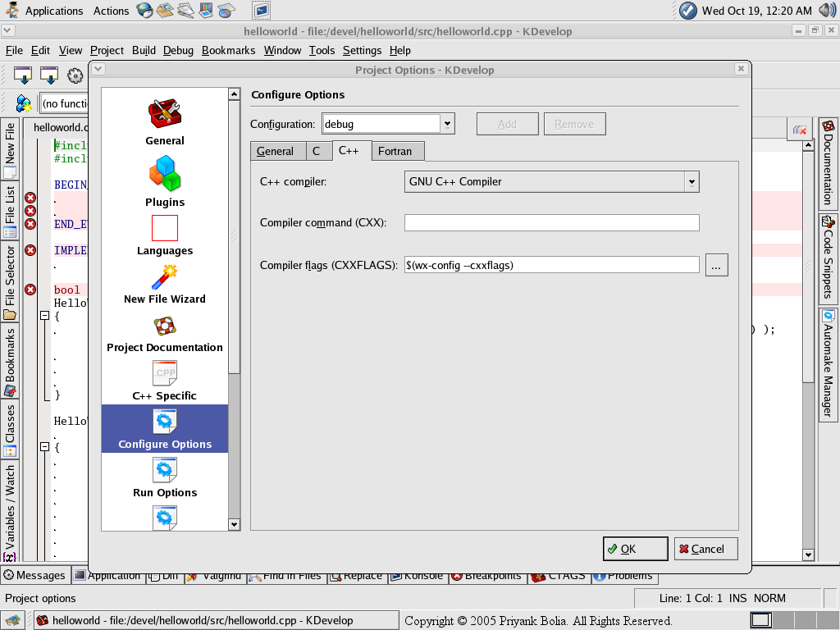Switch to the C tab
The height and width of the screenshot is (630, 840).
pyautogui.click(x=319, y=151)
